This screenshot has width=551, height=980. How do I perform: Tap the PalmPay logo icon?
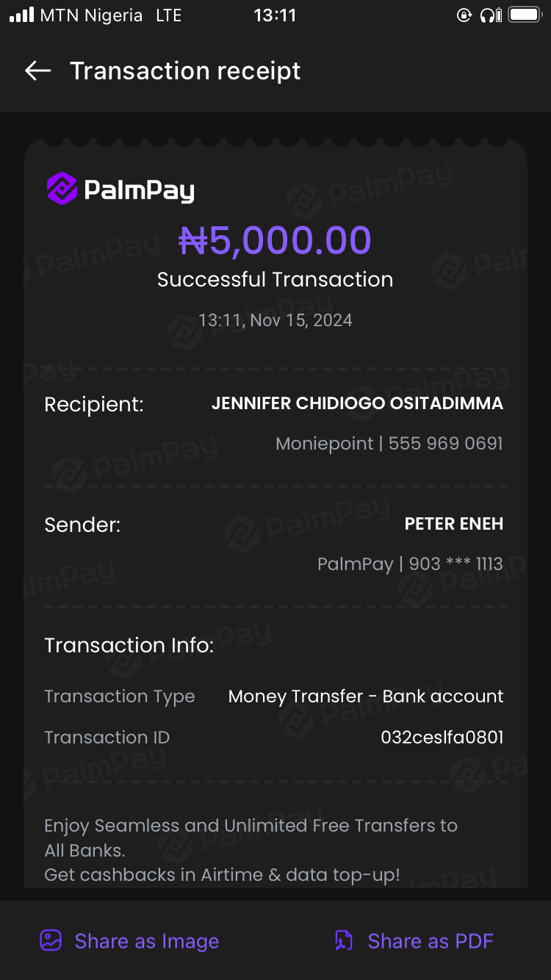62,190
